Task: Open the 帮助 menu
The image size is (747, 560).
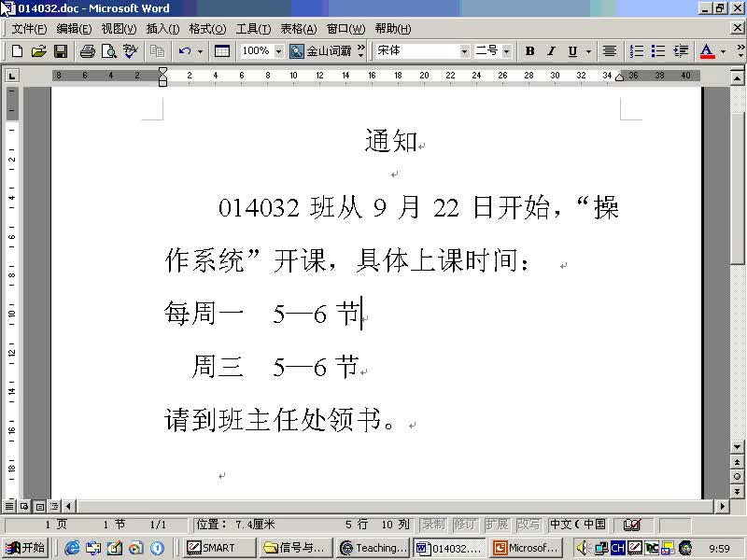Action: point(392,29)
